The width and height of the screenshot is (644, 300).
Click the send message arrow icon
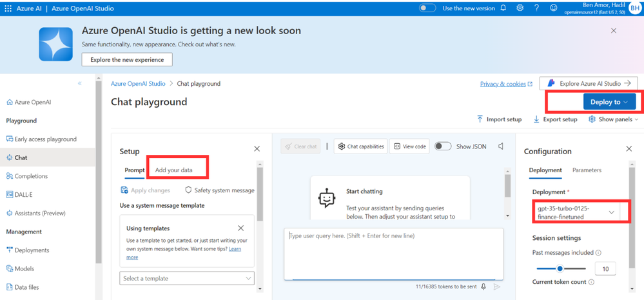497,287
